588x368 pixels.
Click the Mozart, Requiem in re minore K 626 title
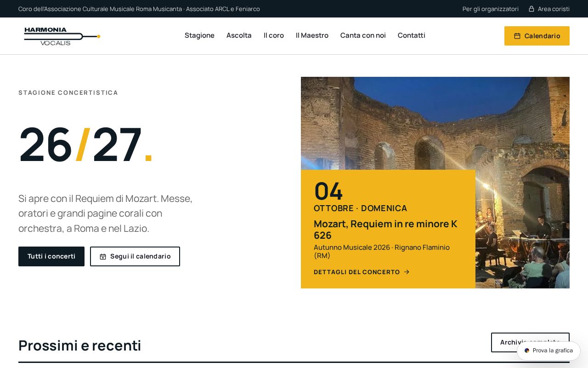point(385,230)
